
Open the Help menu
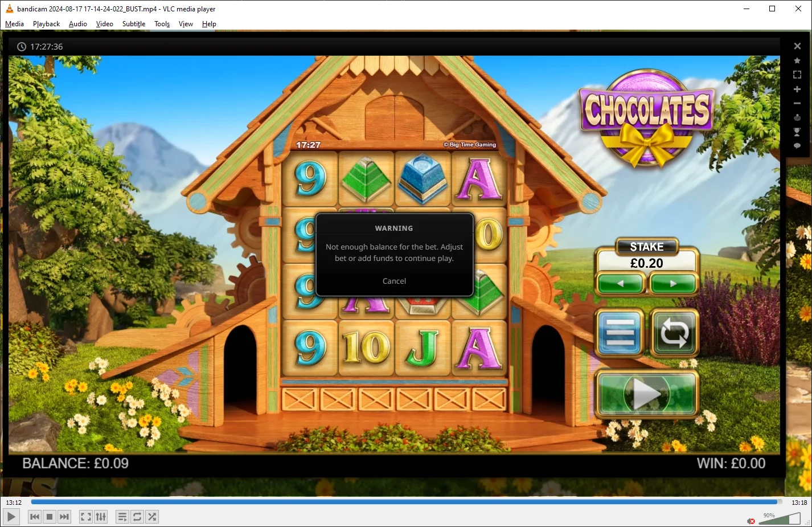pos(209,24)
